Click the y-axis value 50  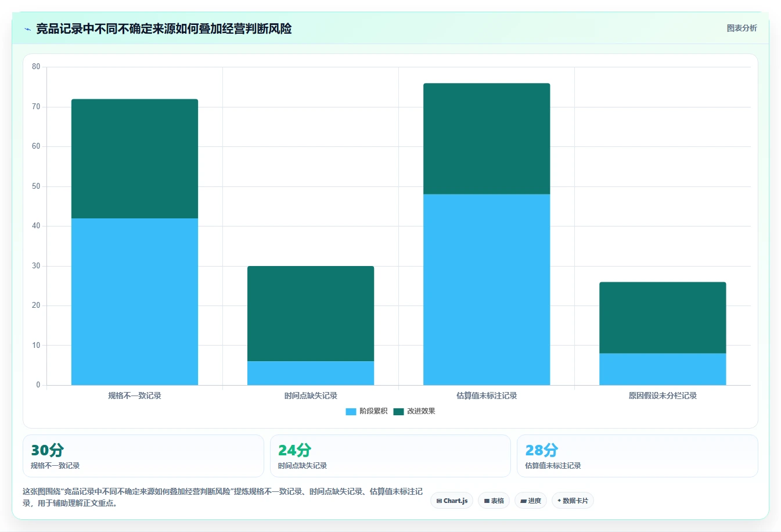pyautogui.click(x=36, y=186)
